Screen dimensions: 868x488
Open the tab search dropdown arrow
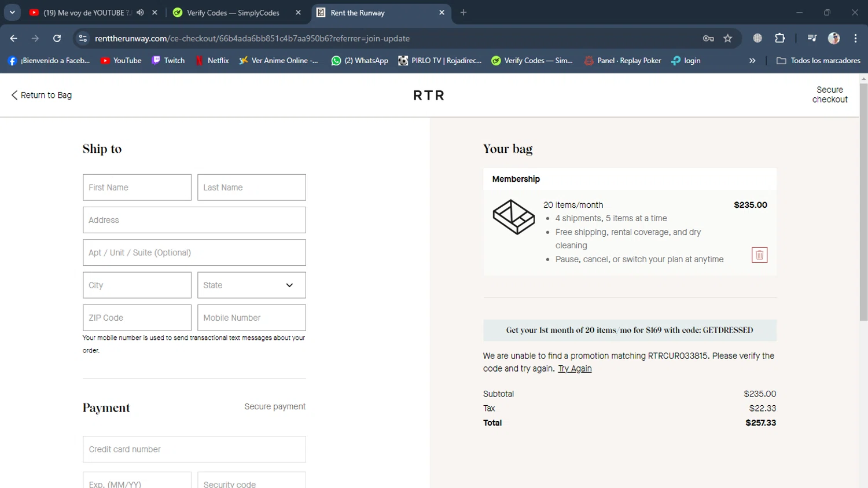pos(12,12)
